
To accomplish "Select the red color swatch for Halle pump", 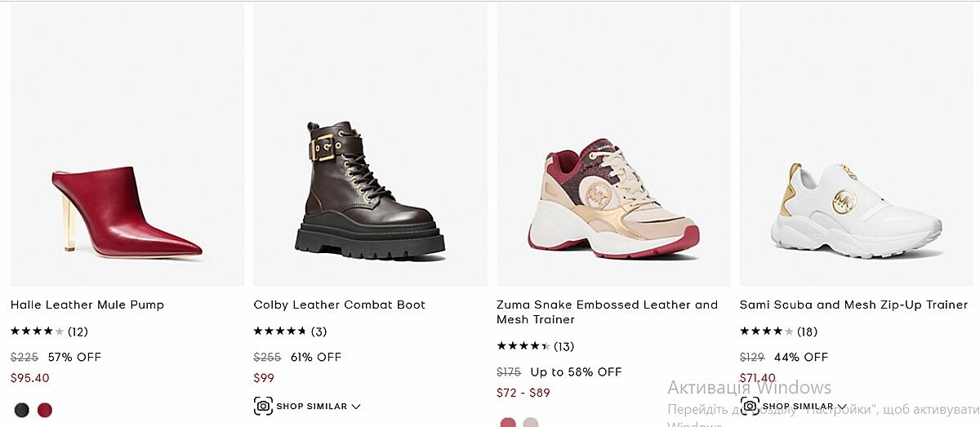I will [x=45, y=410].
